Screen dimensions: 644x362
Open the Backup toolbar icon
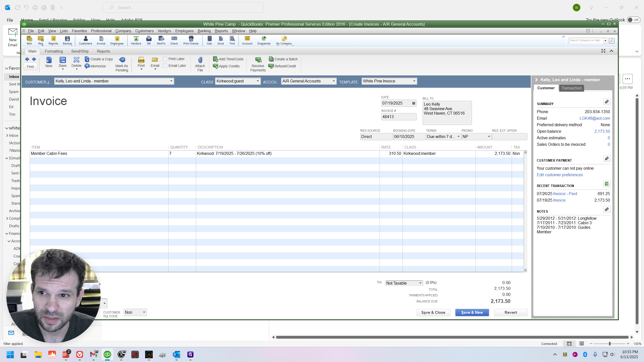[x=67, y=40]
